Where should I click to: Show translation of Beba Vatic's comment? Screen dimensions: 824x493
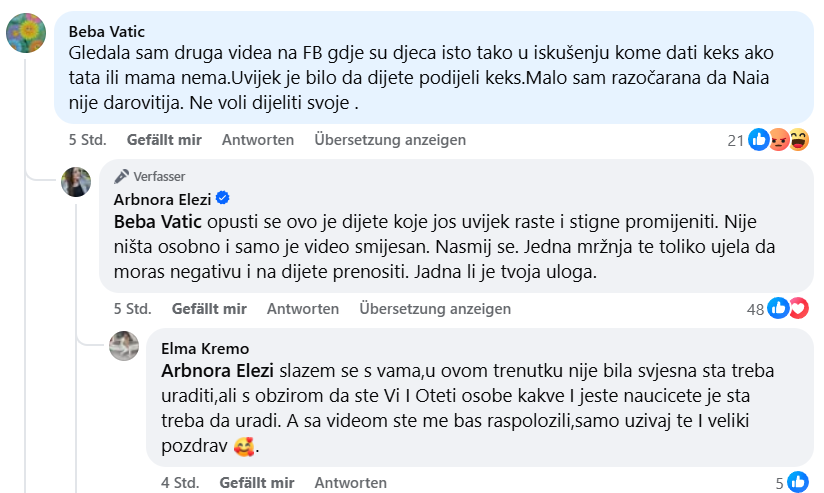point(390,140)
